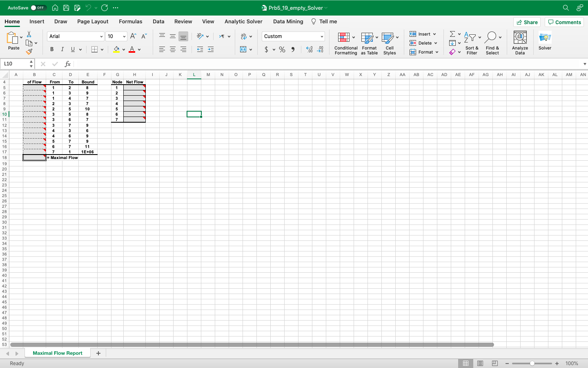Toggle AutoSave off switch

coord(39,8)
